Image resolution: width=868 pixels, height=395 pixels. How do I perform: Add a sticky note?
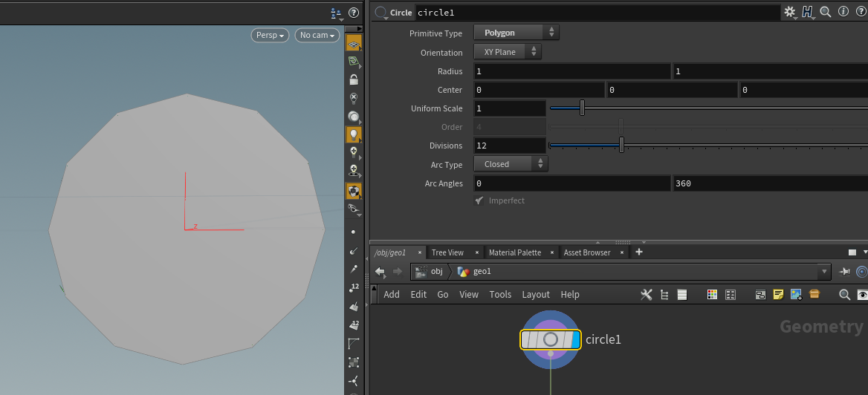[x=778, y=295]
